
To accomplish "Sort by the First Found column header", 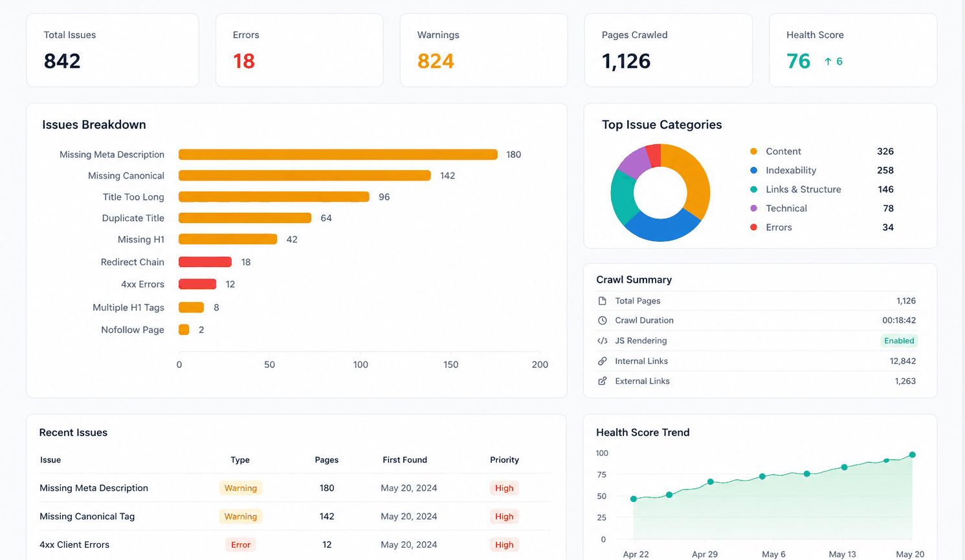I will coord(405,460).
